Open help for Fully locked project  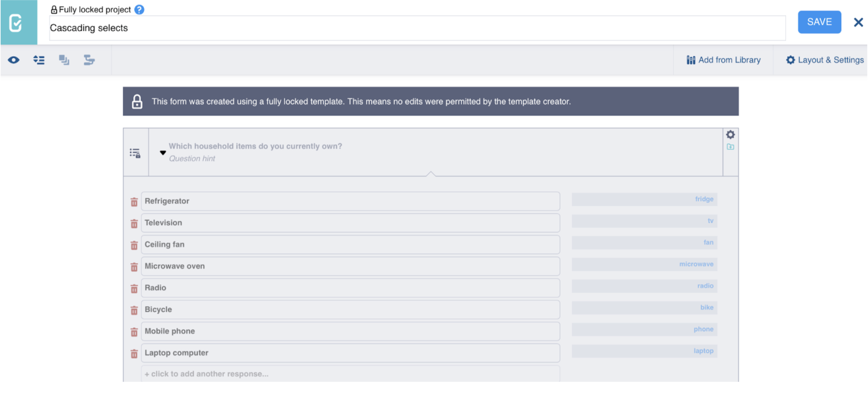139,9
